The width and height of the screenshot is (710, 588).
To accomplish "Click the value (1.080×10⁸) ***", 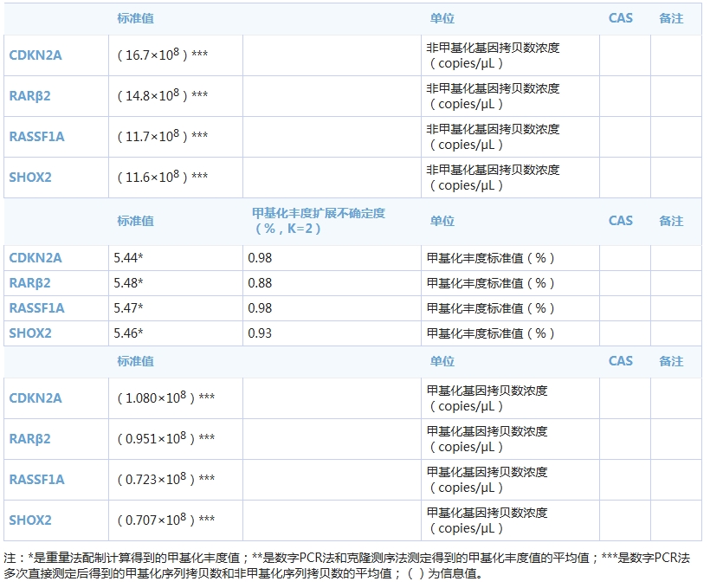I will coord(166,397).
